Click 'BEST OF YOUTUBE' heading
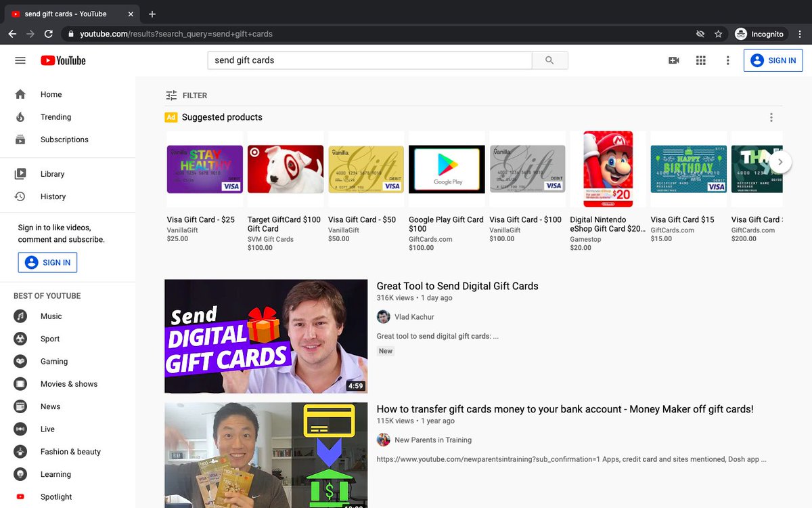The width and height of the screenshot is (812, 508). [47, 296]
